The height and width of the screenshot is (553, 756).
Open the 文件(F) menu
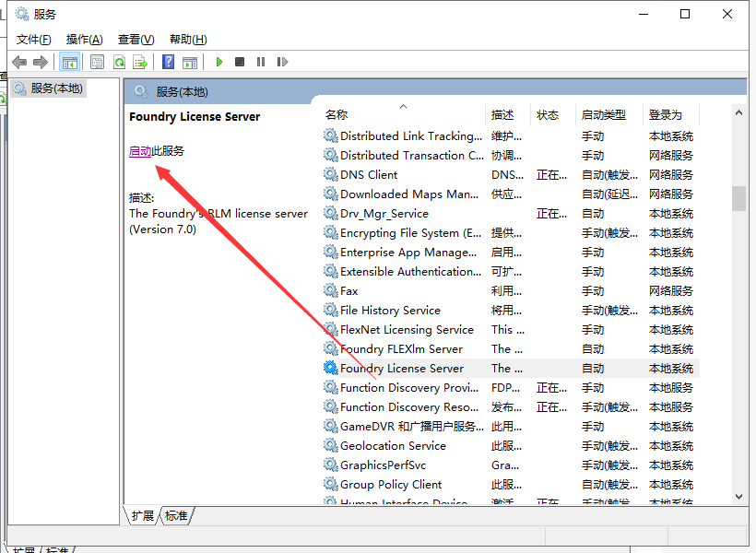tap(34, 39)
